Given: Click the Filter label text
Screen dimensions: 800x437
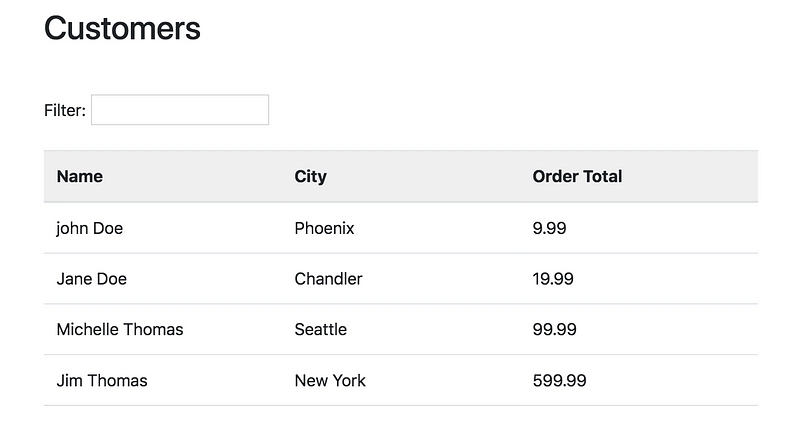Looking at the screenshot, I should click(65, 110).
